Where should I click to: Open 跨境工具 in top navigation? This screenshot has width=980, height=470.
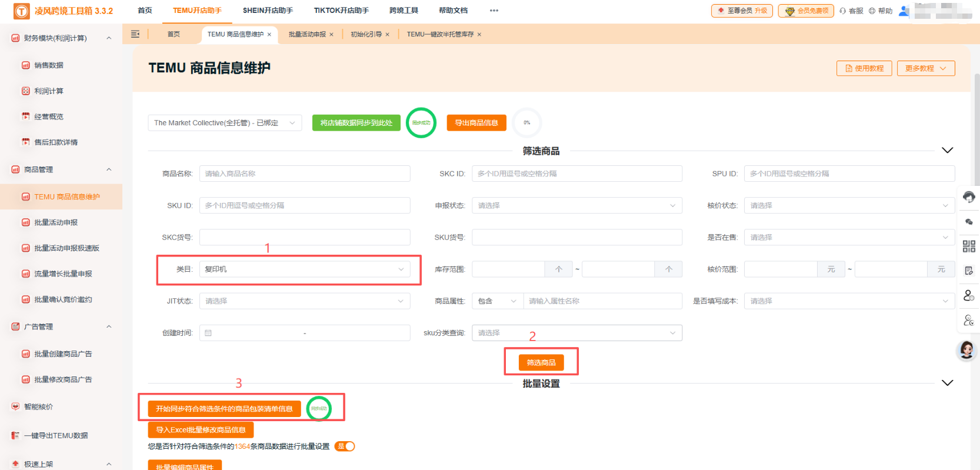click(x=404, y=11)
